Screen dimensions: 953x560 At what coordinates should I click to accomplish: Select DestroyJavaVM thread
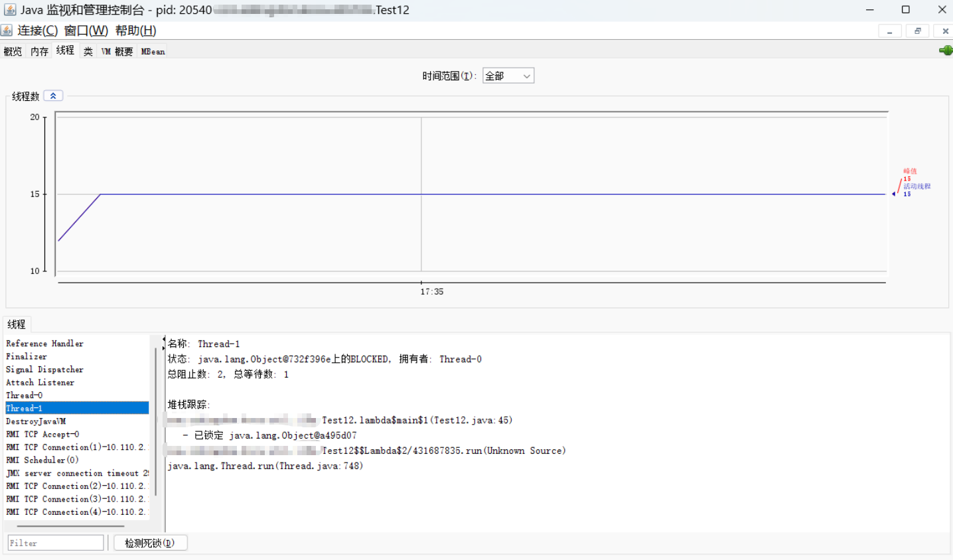click(x=77, y=421)
